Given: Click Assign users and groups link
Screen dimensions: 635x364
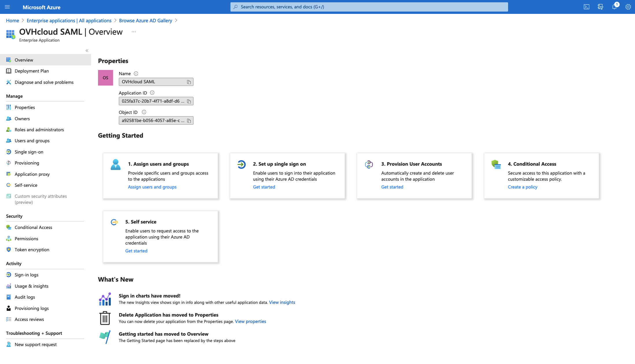Looking at the screenshot, I should click(x=152, y=187).
